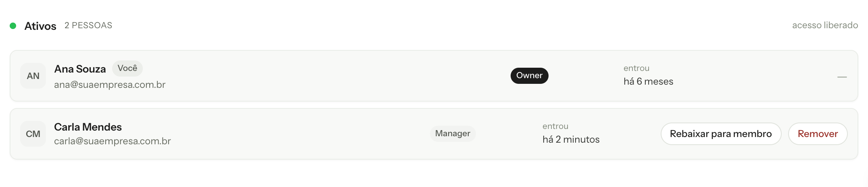Open Ana Souza's name

(x=80, y=69)
